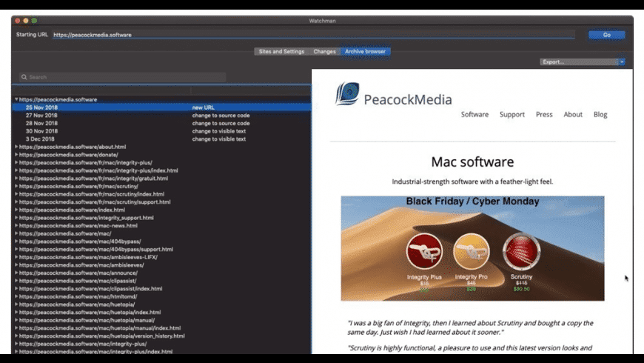This screenshot has width=644, height=363.
Task: Click the Go button
Action: (x=607, y=35)
